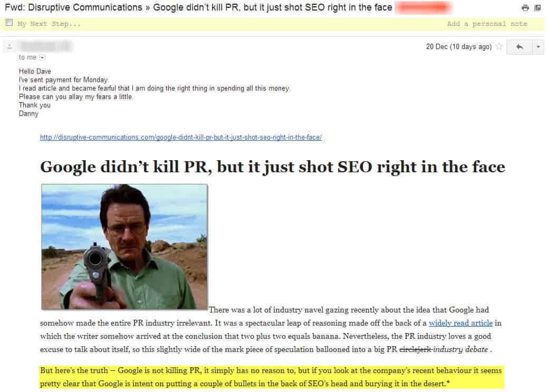Open the email in a new window
547x392 pixels.
(x=538, y=8)
